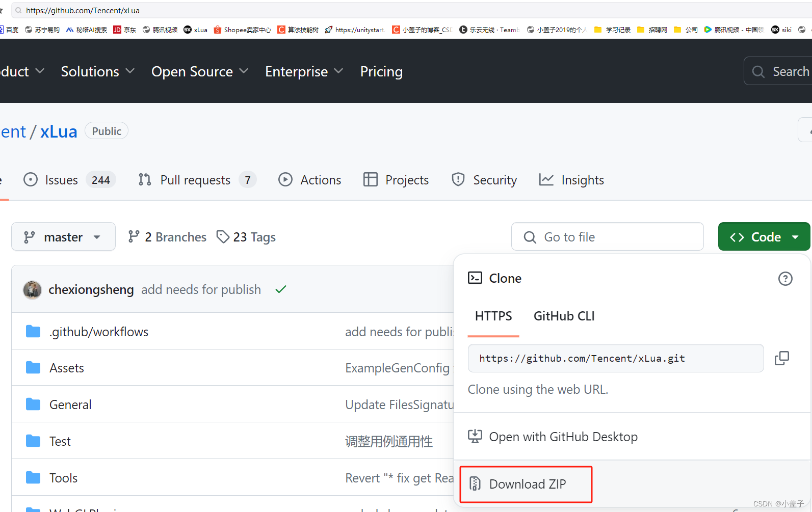Open the 苏宁易购 bookmark
The width and height of the screenshot is (812, 512).
(x=42, y=30)
